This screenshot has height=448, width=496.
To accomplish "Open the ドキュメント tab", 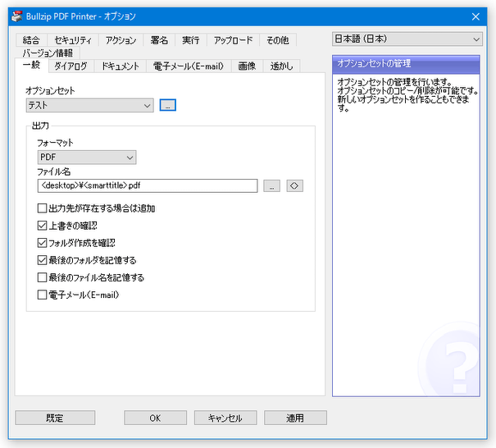I will click(x=121, y=66).
